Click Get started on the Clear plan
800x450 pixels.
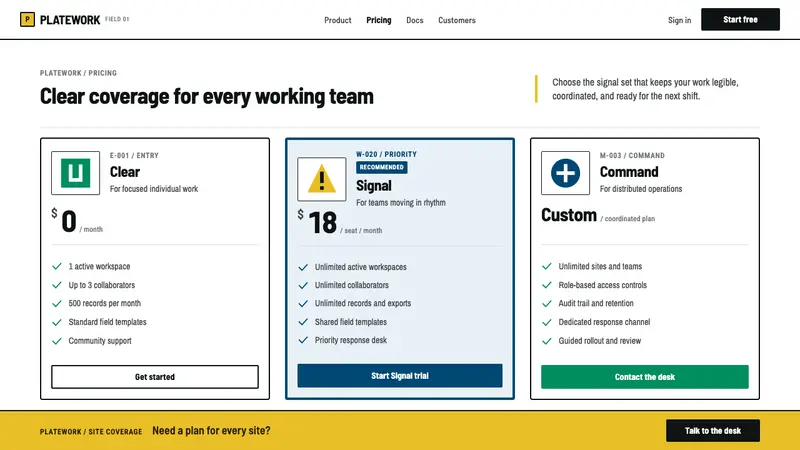click(155, 377)
